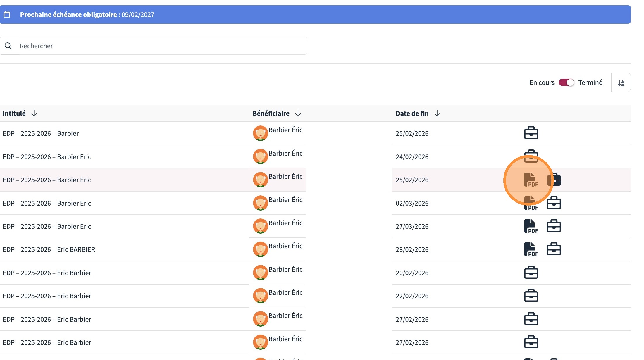Click briefcase icon in 20/02/2026 row
Screen dimensions: 644x360
tap(531, 273)
